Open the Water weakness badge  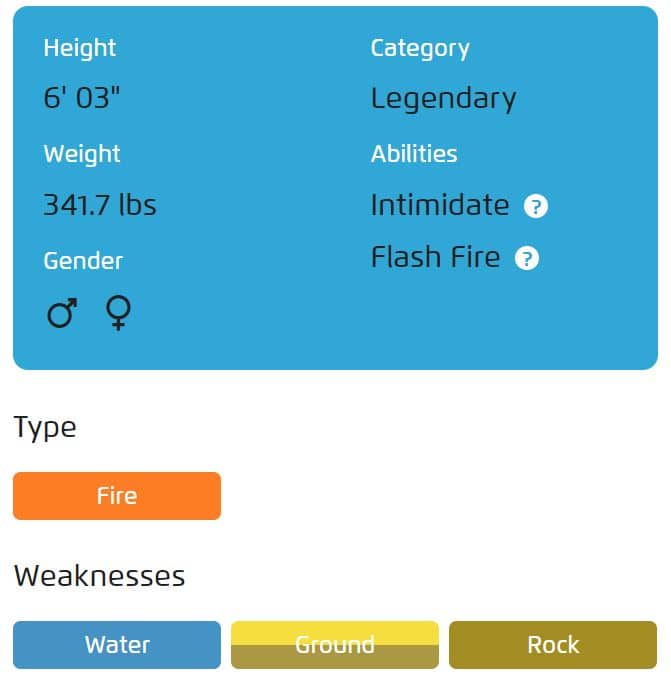pyautogui.click(x=117, y=645)
